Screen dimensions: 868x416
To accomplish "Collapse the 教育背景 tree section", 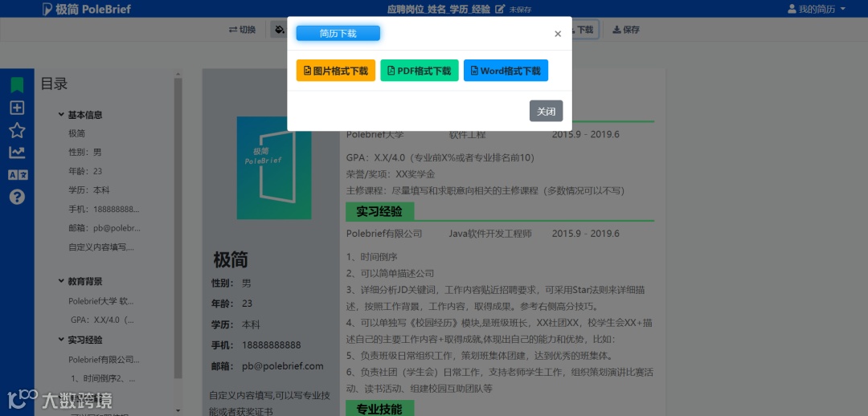I will tap(61, 281).
